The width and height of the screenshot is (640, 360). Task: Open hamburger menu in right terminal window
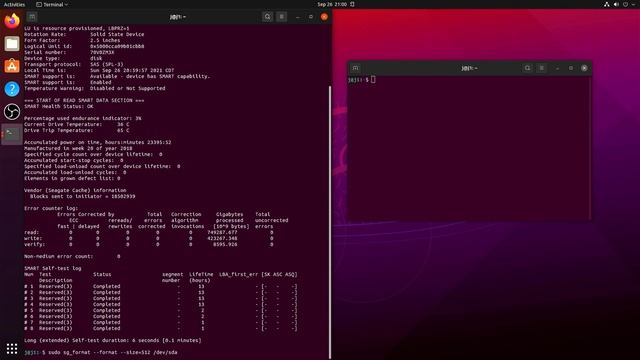[x=542, y=68]
